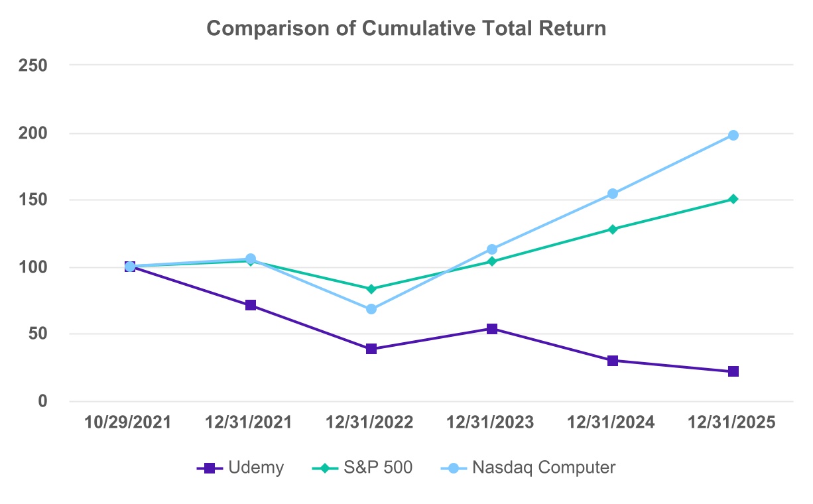This screenshot has width=813, height=504.
Task: Click S&P 500 data point at 12/31/2022
Action: click(x=371, y=289)
